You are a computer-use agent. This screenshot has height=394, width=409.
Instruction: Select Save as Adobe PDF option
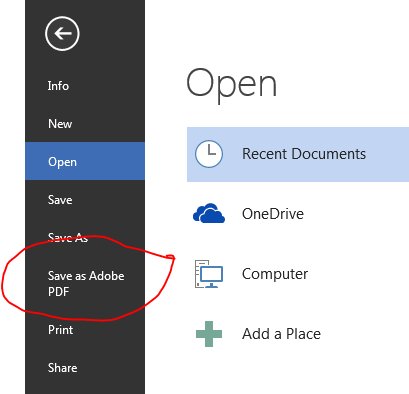point(85,284)
